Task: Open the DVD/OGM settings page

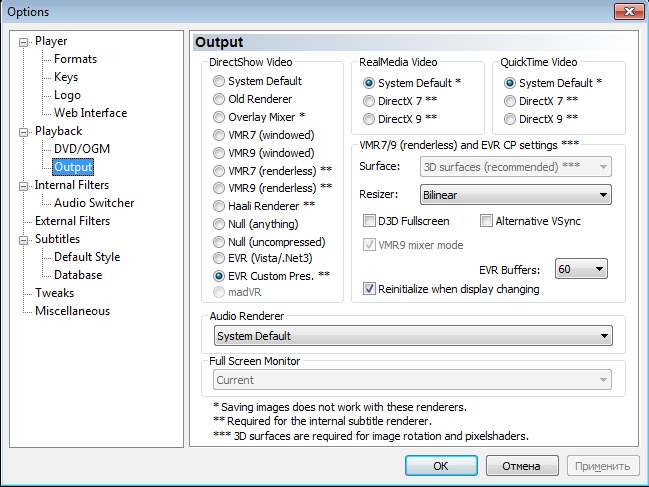Action: click(79, 149)
